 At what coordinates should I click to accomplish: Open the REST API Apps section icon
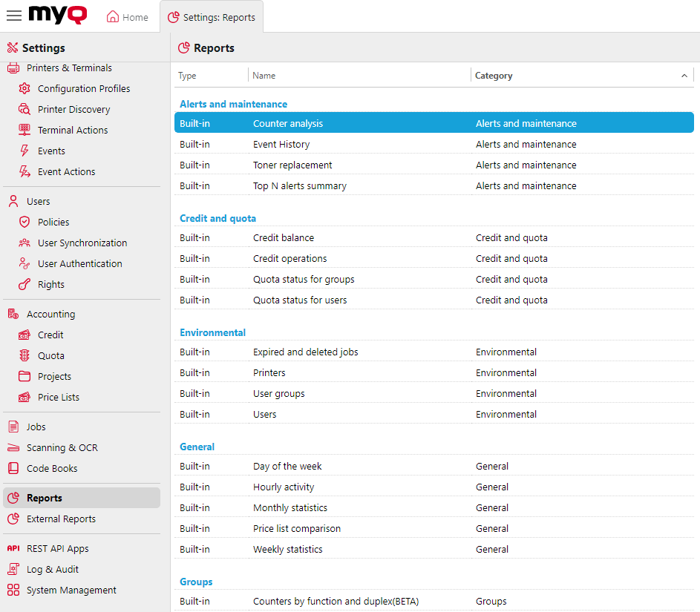click(x=13, y=548)
